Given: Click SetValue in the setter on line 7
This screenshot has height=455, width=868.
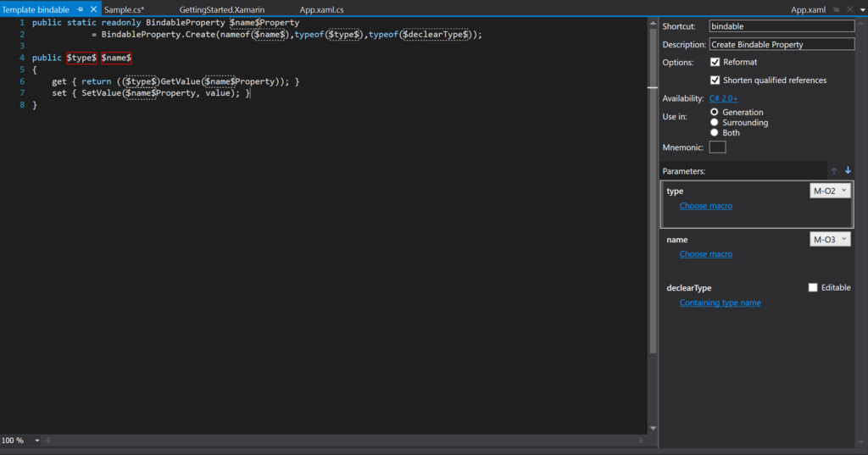Looking at the screenshot, I should pos(101,93).
